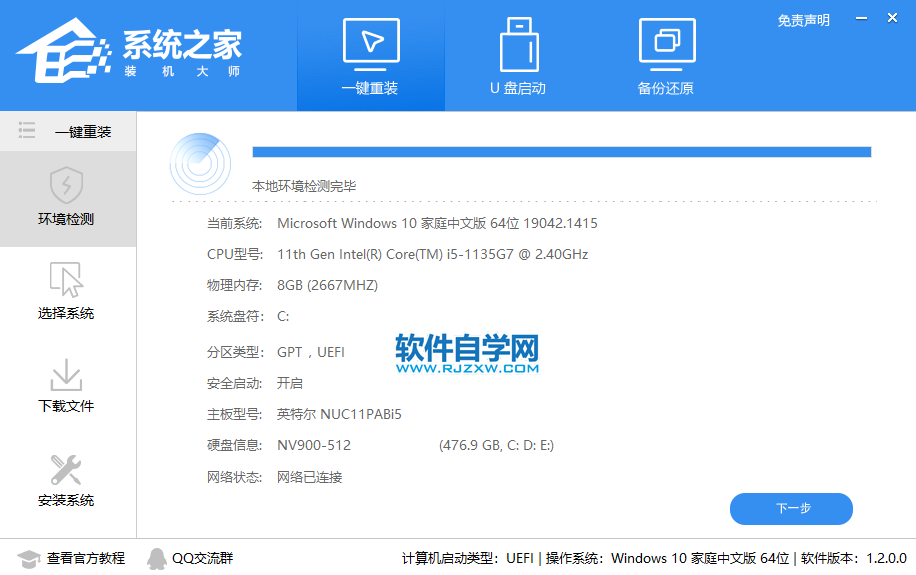The height and width of the screenshot is (575, 916).
Task: Click the current system value Microsoft Windows 10
Action: 437,223
